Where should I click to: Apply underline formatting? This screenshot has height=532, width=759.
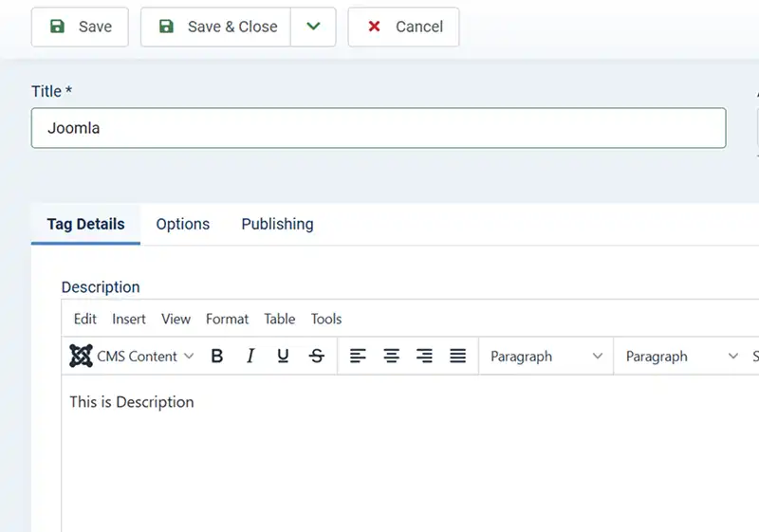[x=283, y=356]
